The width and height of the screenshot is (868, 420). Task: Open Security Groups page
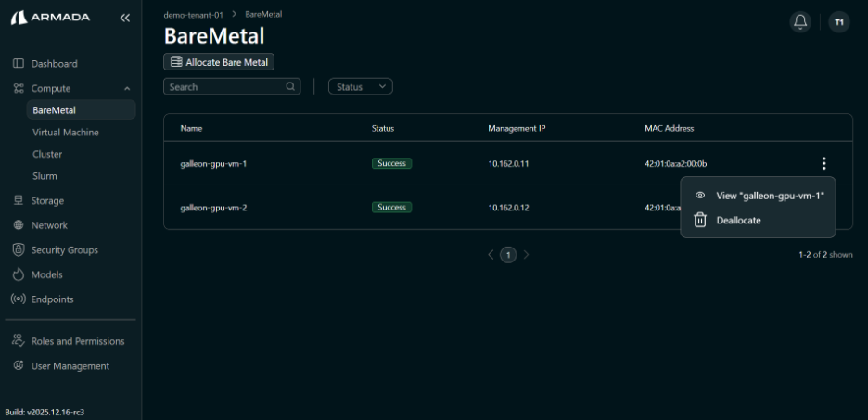coord(64,250)
